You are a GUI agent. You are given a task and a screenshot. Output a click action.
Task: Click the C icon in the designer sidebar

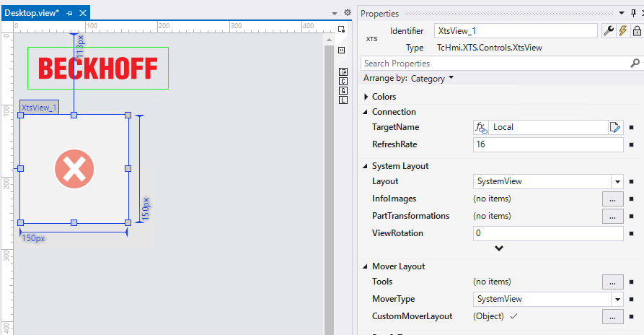343,82
